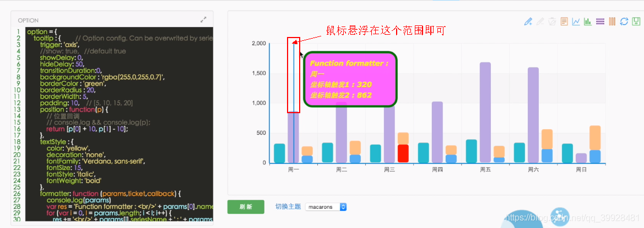
Task: Switch chart to bar type
Action: [x=588, y=21]
